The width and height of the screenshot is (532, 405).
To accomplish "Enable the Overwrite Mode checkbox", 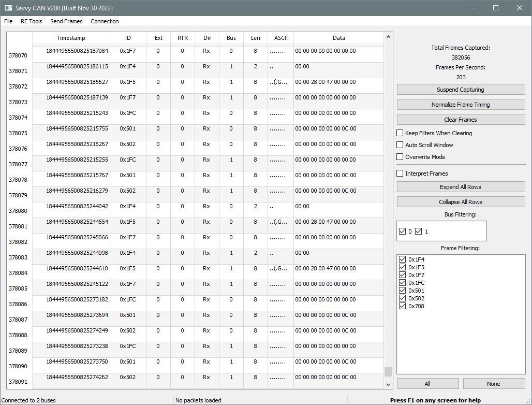I will point(400,157).
